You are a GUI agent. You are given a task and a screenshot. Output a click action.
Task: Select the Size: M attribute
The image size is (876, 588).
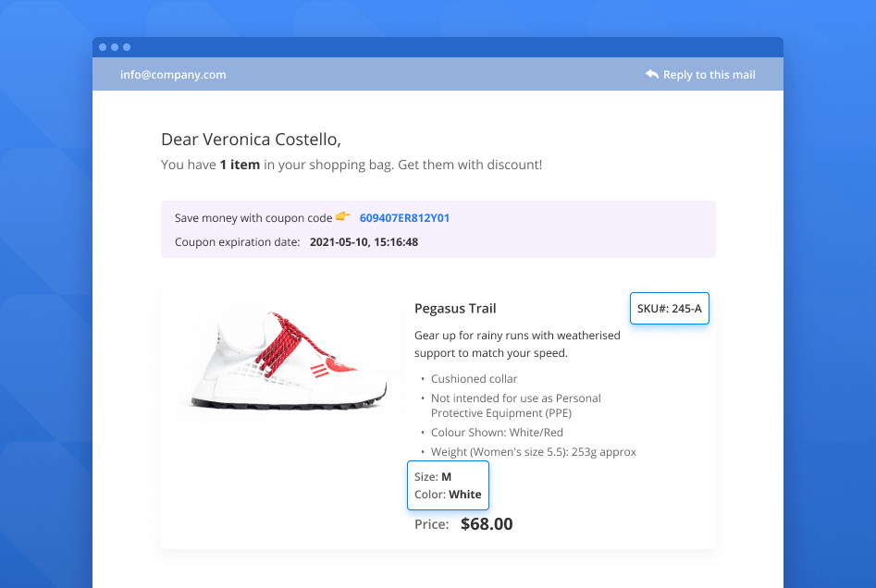[x=433, y=477]
